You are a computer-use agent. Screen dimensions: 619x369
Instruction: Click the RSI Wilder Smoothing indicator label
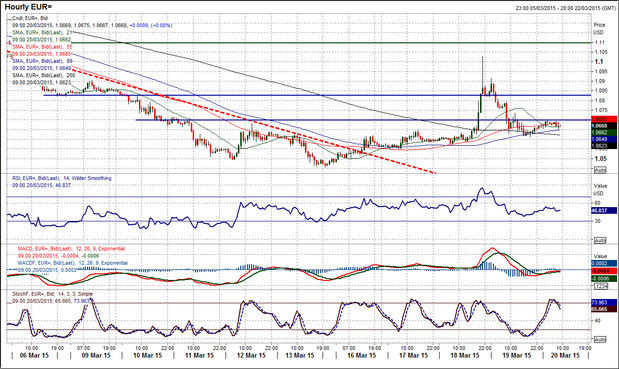click(62, 178)
